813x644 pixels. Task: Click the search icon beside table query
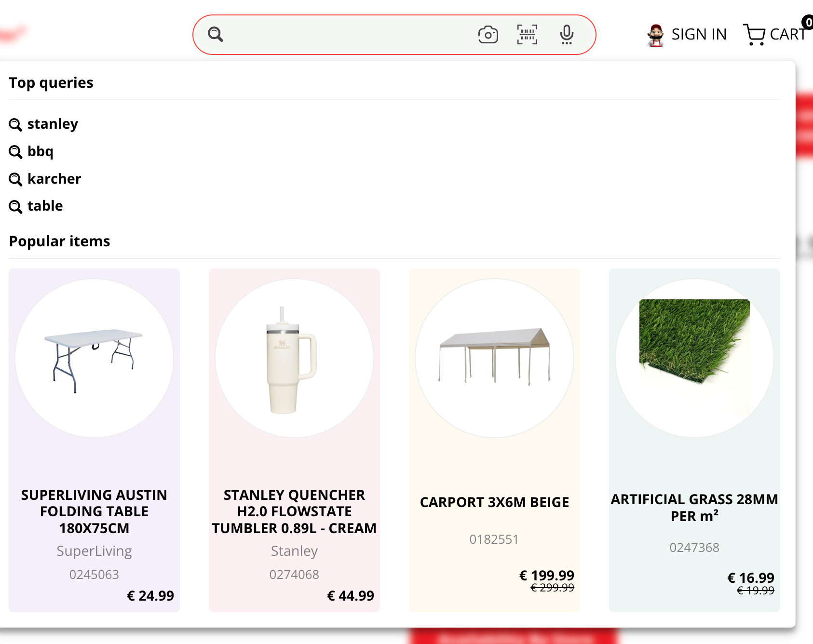(x=15, y=207)
